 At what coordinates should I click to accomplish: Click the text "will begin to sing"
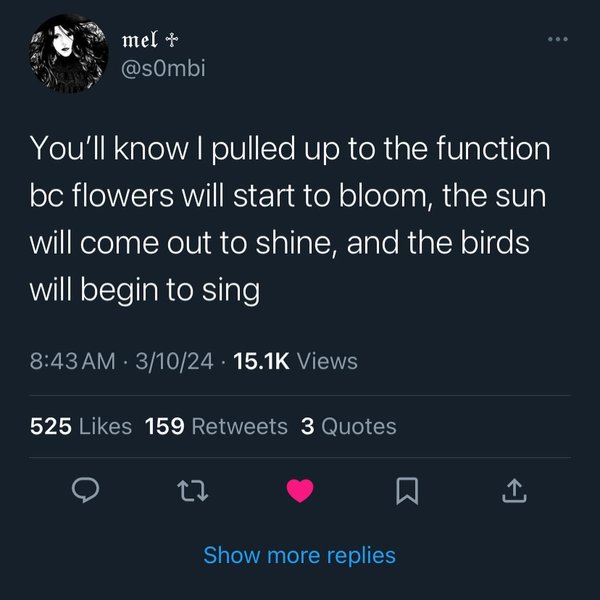point(145,290)
